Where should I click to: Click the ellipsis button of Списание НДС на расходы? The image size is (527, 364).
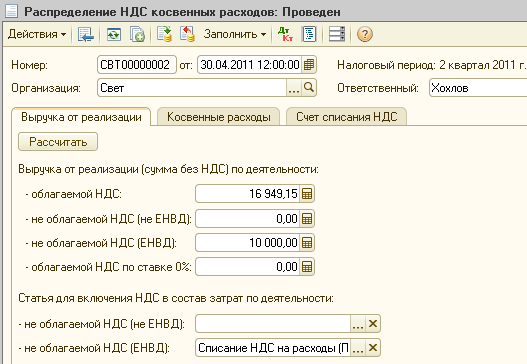click(x=358, y=348)
